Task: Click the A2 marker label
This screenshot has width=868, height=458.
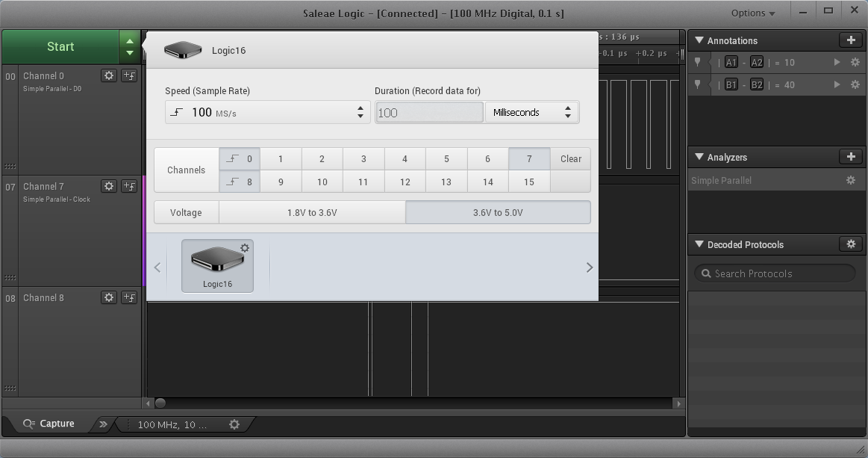Action: point(757,62)
